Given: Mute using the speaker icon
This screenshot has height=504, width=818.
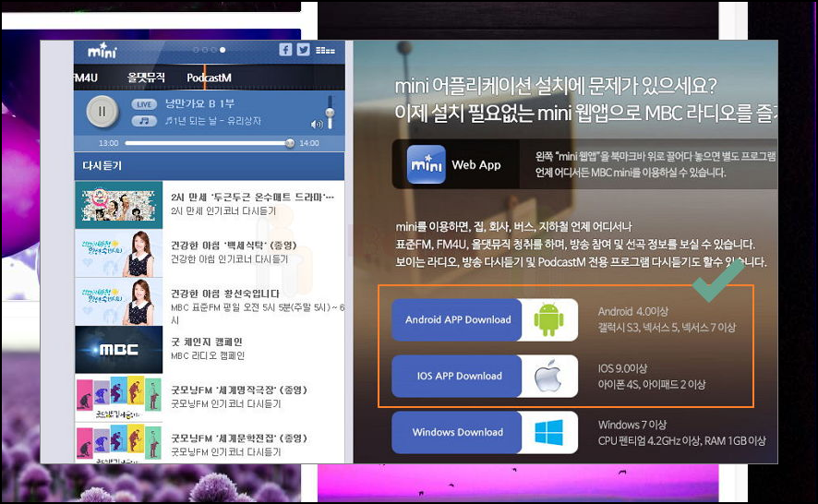Looking at the screenshot, I should (x=317, y=125).
